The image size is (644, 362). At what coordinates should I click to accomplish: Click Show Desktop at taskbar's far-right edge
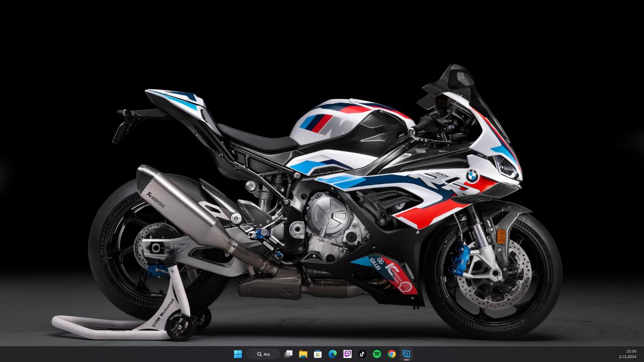tap(642, 354)
